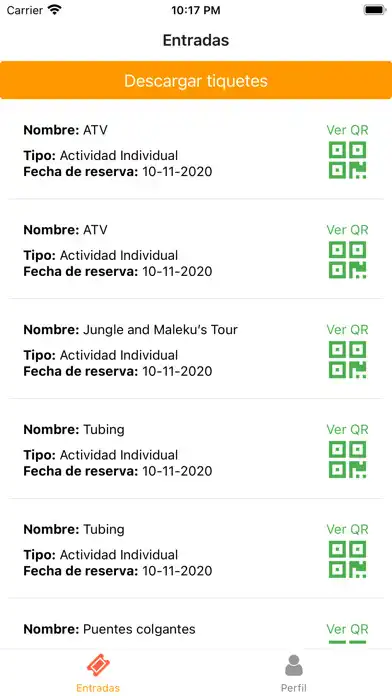Open the Perfil person icon
The image size is (392, 696).
coord(293,665)
